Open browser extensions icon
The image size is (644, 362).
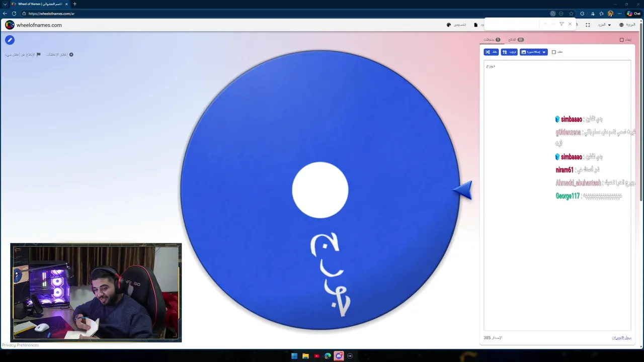coord(582,14)
